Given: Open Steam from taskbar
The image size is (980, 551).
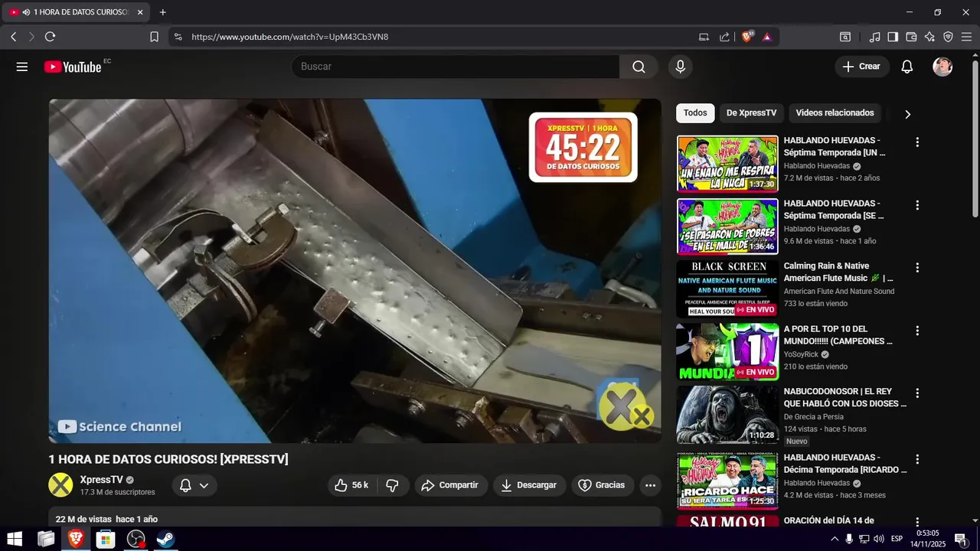Looking at the screenshot, I should tap(165, 539).
